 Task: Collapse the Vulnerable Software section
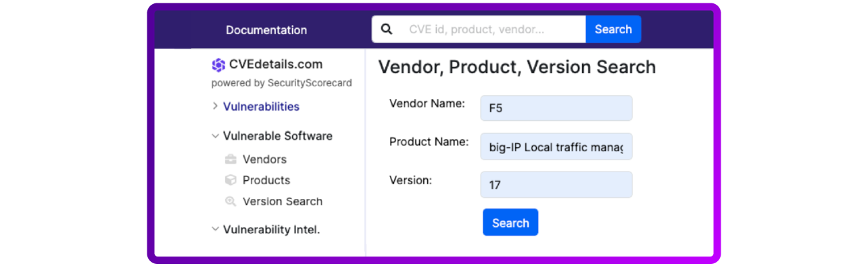215,136
